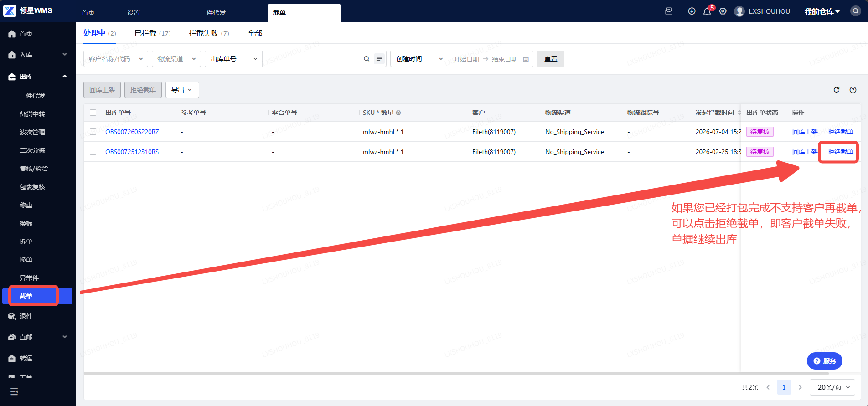This screenshot has height=406, width=868.
Task: Open the 出库单号 search type dropdown
Action: pyautogui.click(x=234, y=59)
